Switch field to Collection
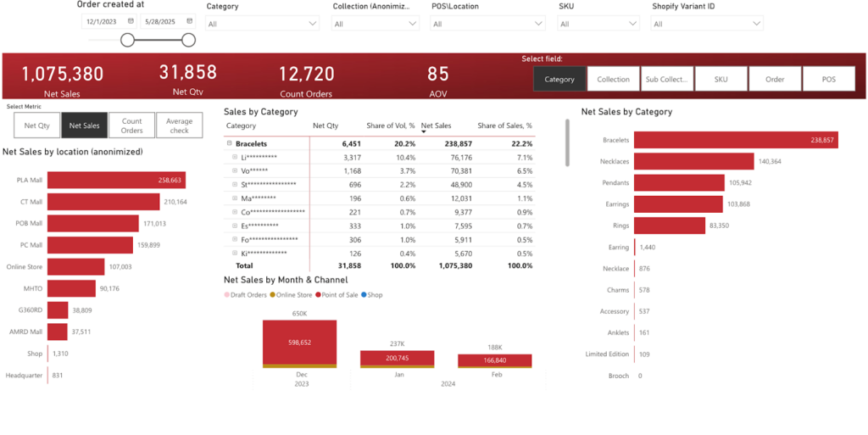Viewport: 868px width, 435px height. [613, 79]
